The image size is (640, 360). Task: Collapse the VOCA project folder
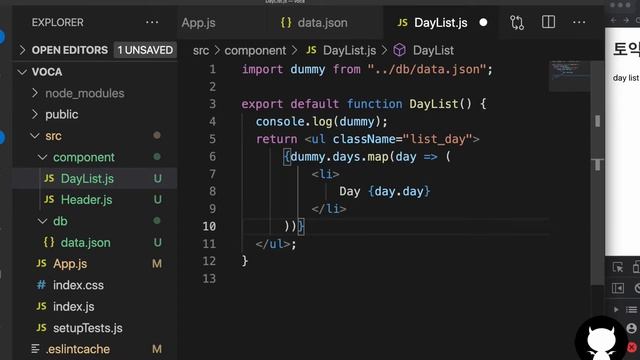tap(22, 72)
